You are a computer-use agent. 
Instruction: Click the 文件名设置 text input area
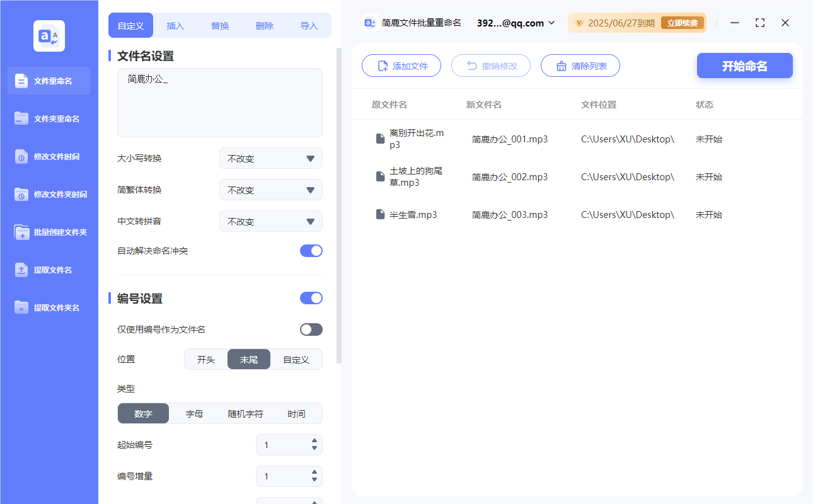pyautogui.click(x=219, y=102)
